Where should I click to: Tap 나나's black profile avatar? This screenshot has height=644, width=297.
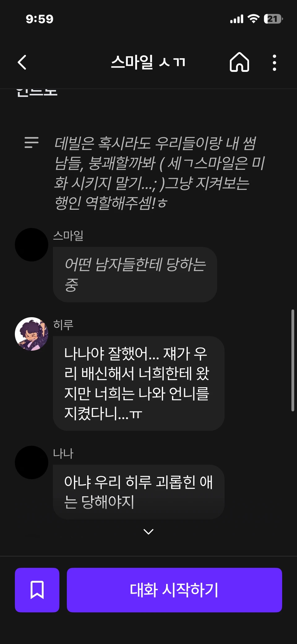coord(32,462)
